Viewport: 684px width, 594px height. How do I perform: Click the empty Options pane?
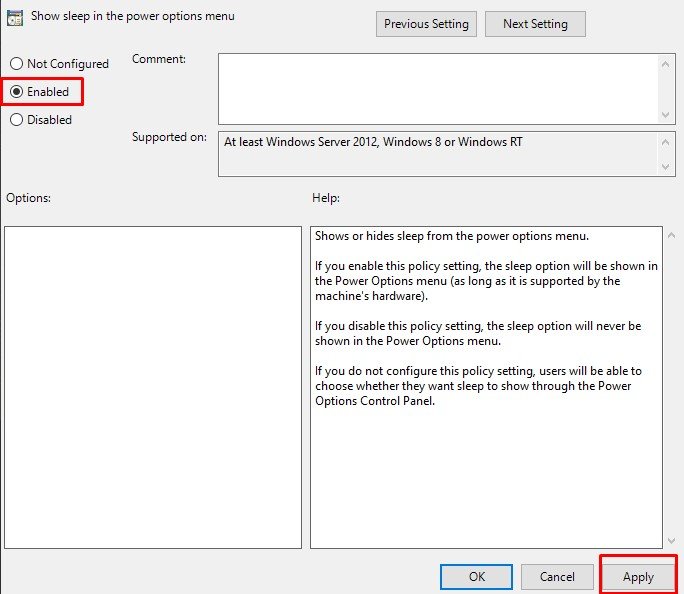click(153, 387)
